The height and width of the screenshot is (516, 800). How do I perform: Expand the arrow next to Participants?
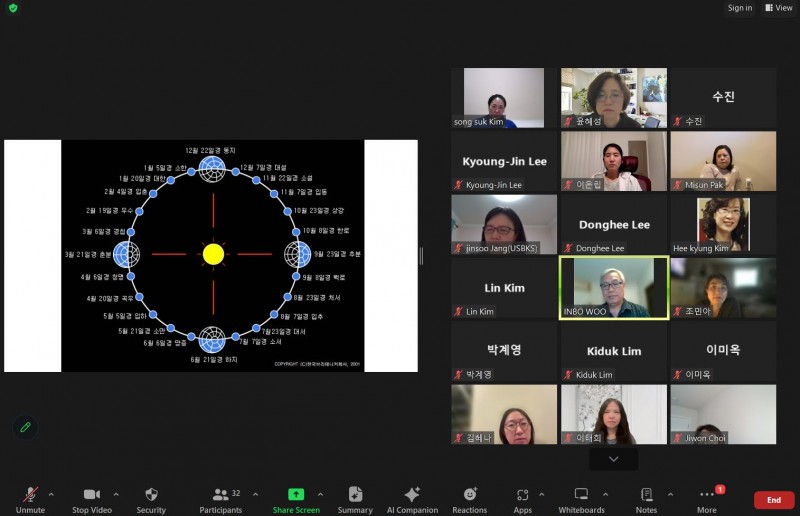[255, 494]
